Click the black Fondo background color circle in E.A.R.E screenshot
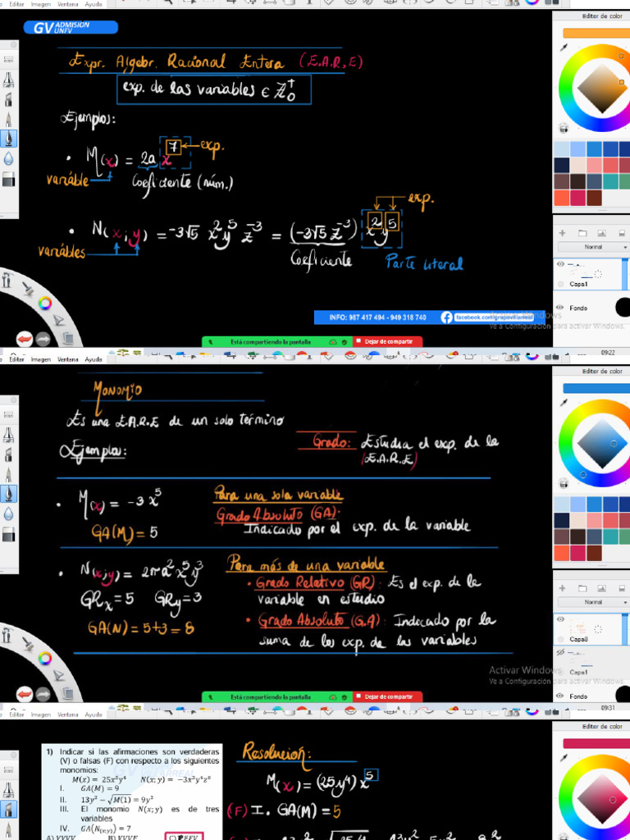Image resolution: width=630 pixels, height=840 pixels. point(623,308)
